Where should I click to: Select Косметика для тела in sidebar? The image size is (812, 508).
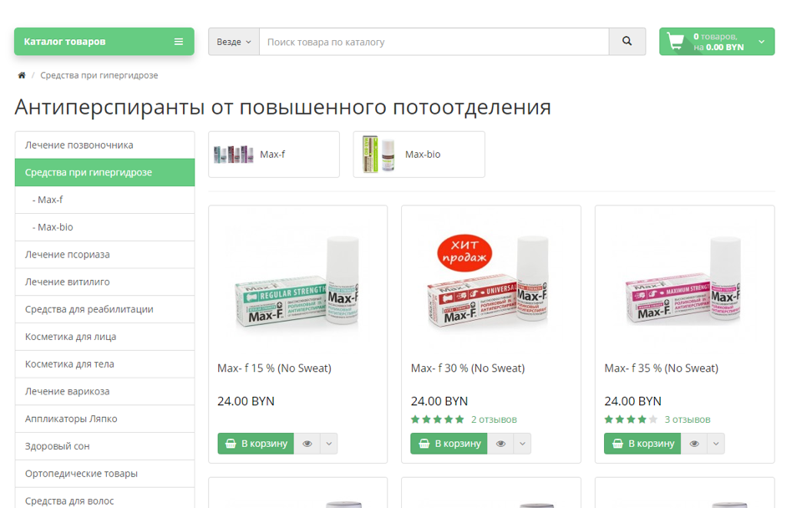104,364
